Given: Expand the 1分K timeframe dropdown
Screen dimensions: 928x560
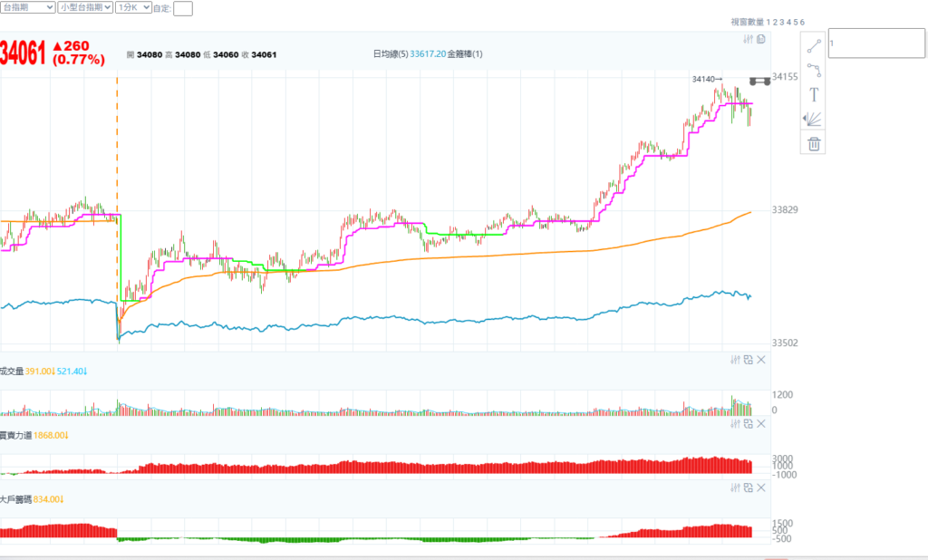Looking at the screenshot, I should pyautogui.click(x=134, y=7).
